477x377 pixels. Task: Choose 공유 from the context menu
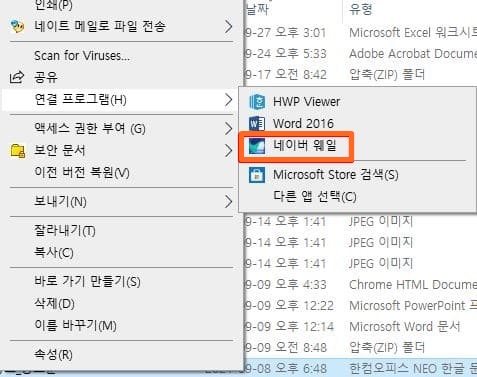click(46, 77)
